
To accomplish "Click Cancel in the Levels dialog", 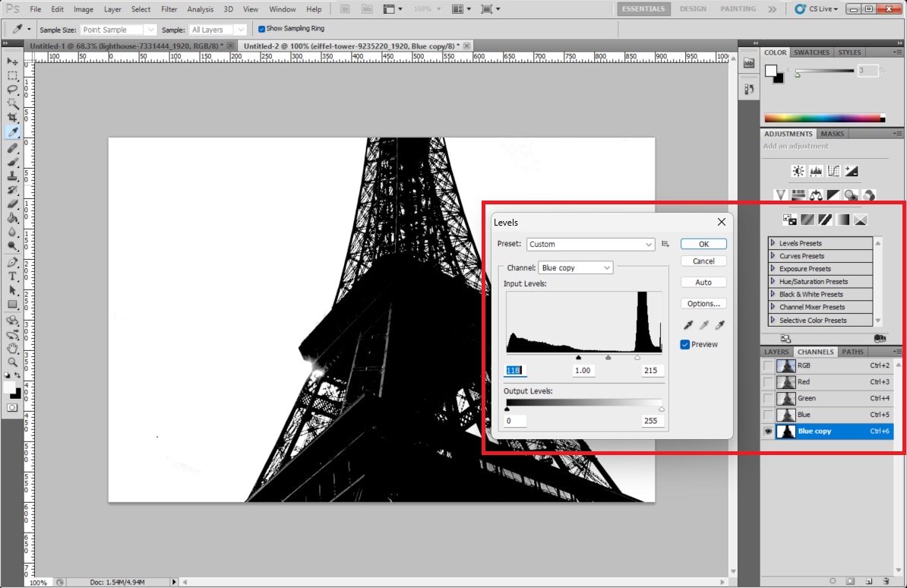I will (x=703, y=261).
